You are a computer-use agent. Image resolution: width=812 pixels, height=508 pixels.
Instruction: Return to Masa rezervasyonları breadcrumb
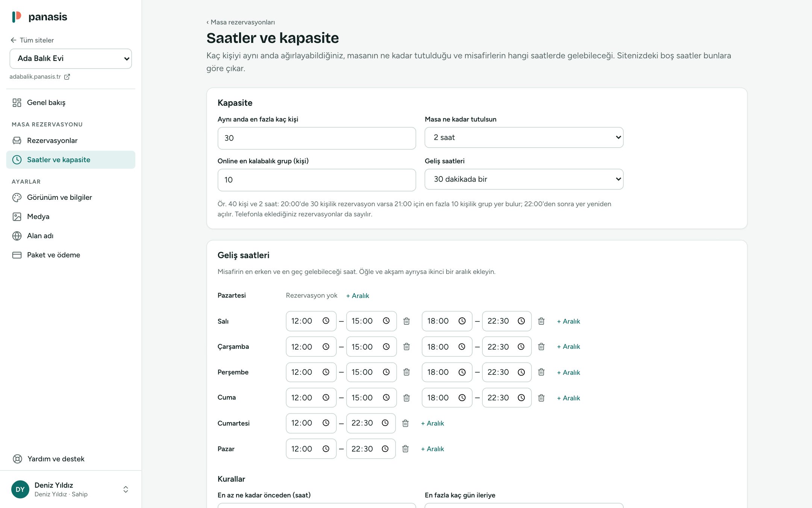pyautogui.click(x=241, y=22)
